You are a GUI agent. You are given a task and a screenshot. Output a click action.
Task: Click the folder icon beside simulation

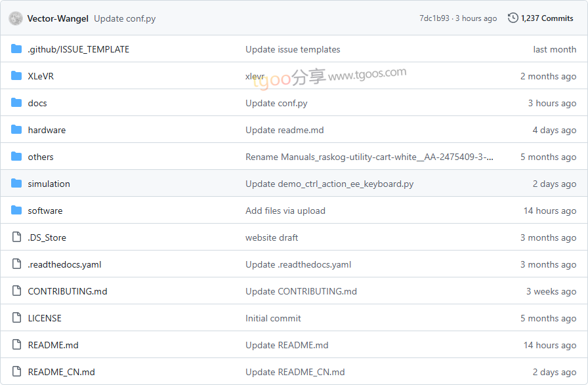pyautogui.click(x=16, y=183)
